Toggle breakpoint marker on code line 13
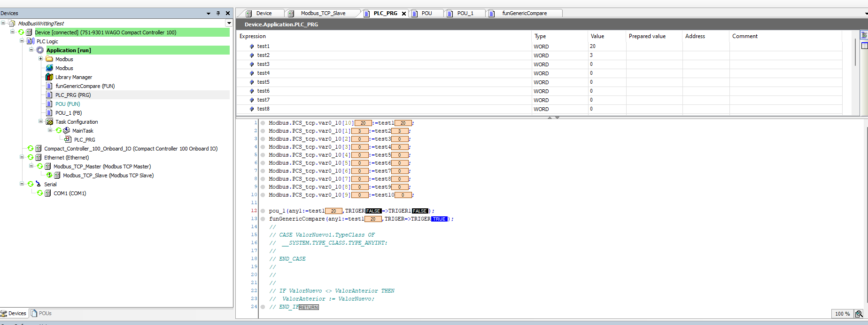 pos(263,219)
